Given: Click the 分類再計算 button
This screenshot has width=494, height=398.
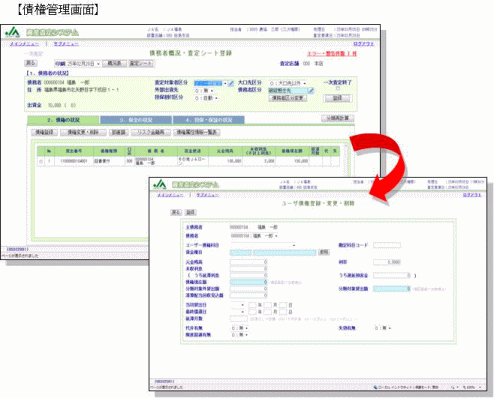Looking at the screenshot, I should pyautogui.click(x=337, y=118).
